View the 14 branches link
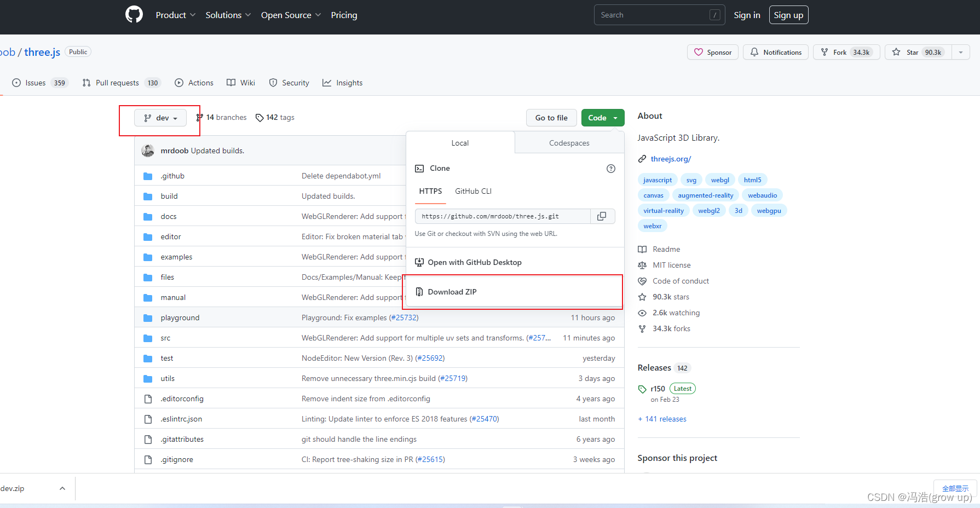 click(221, 117)
